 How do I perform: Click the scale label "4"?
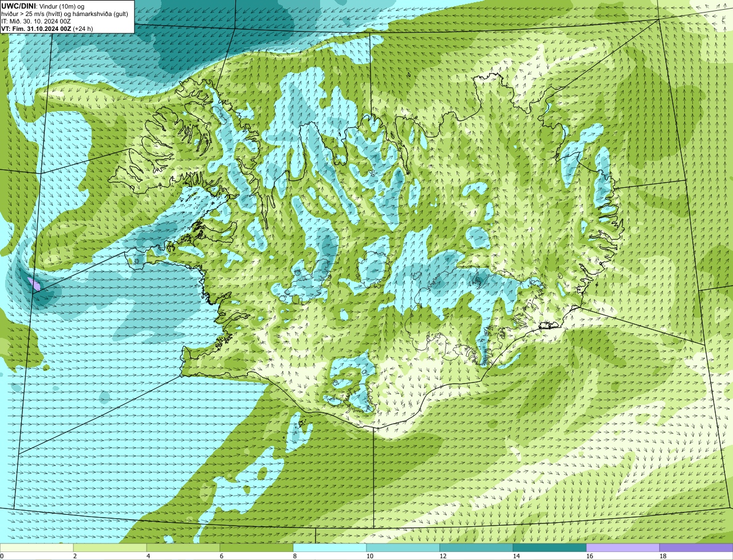(x=148, y=556)
